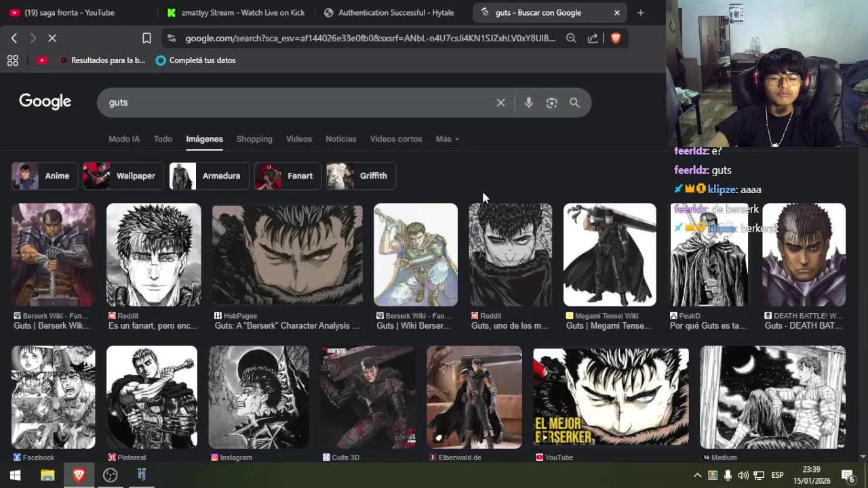Show hidden tray icons chevron

click(697, 475)
